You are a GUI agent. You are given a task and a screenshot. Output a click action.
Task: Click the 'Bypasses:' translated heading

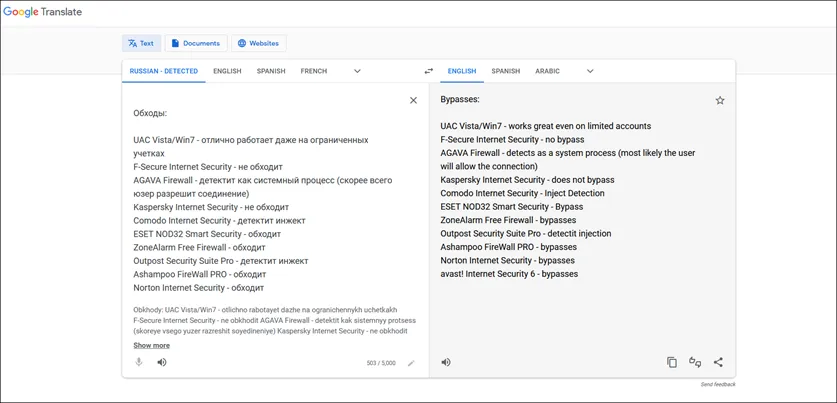460,99
